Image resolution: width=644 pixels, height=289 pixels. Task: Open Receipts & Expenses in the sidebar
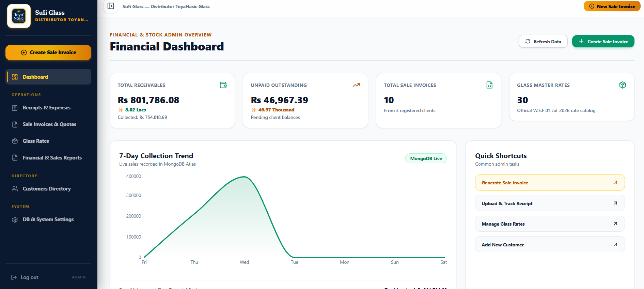click(x=48, y=108)
